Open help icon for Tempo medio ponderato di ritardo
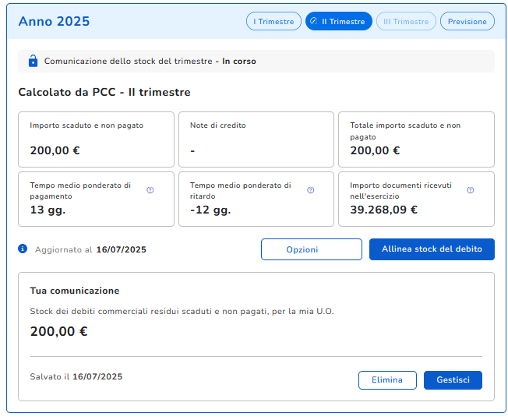 (x=311, y=190)
